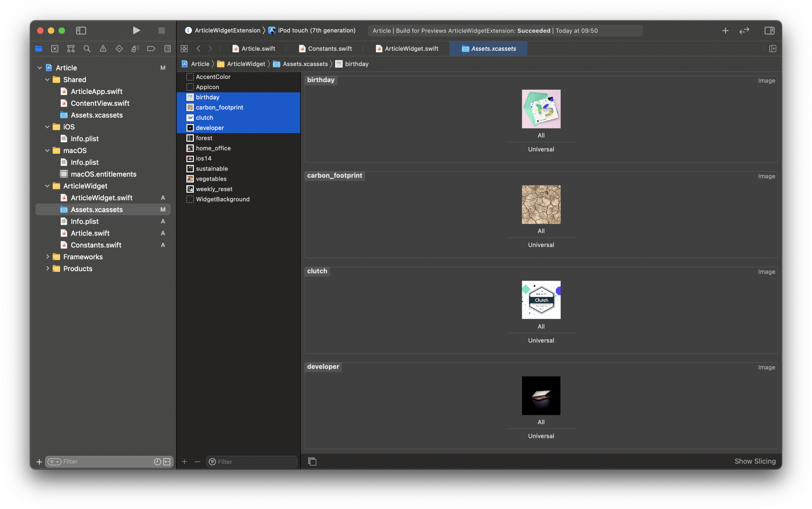Screen dimensions: 812x509
Task: Click the add editor on right icon
Action: pyautogui.click(x=772, y=48)
